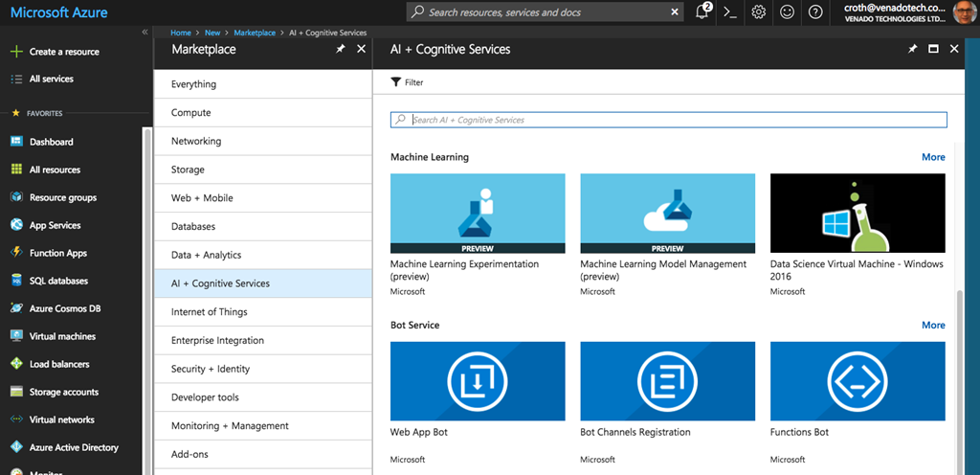Click the Virtual machines monitor icon
The image size is (980, 475).
click(17, 336)
